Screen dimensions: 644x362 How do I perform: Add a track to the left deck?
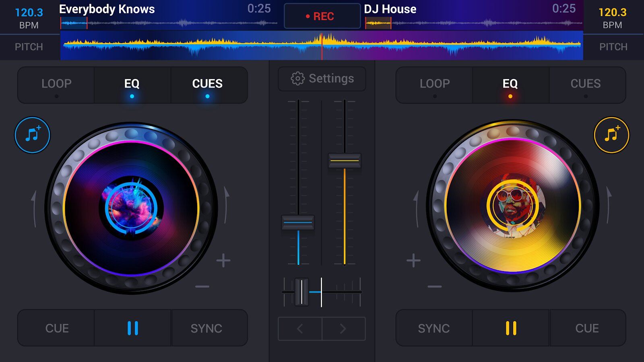[32, 135]
